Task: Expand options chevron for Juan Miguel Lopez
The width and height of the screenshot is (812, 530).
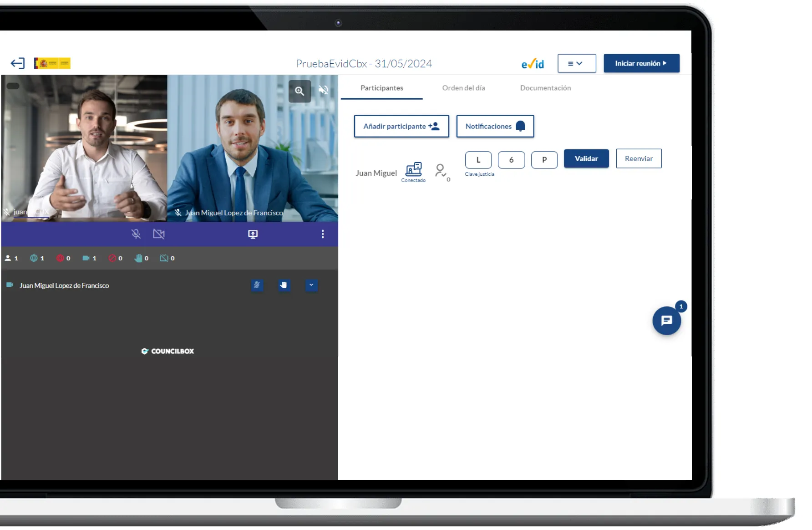Action: 311,285
